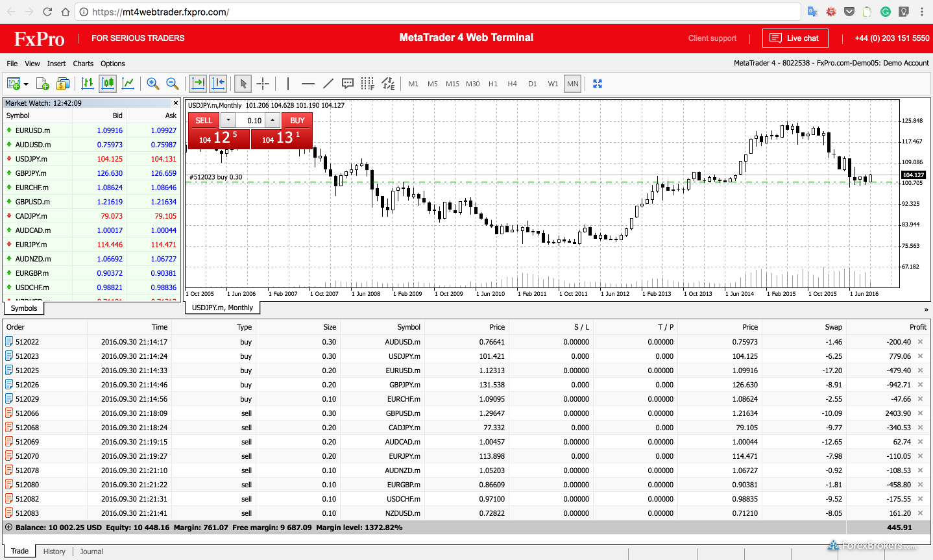Close order 512066 GBPUSD.m

pyautogui.click(x=920, y=413)
